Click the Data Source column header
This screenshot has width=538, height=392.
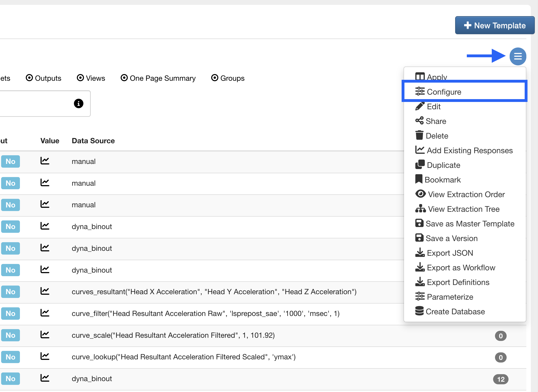tap(93, 141)
